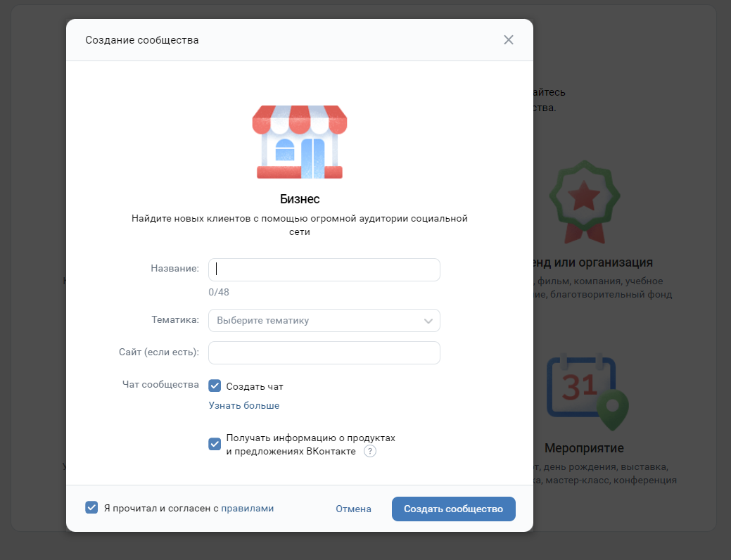Click the Business storefront illustration

tap(300, 142)
